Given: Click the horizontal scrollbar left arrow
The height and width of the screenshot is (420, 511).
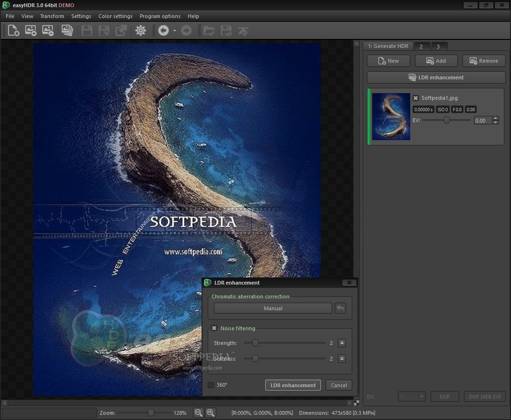Looking at the screenshot, I should point(5,403).
